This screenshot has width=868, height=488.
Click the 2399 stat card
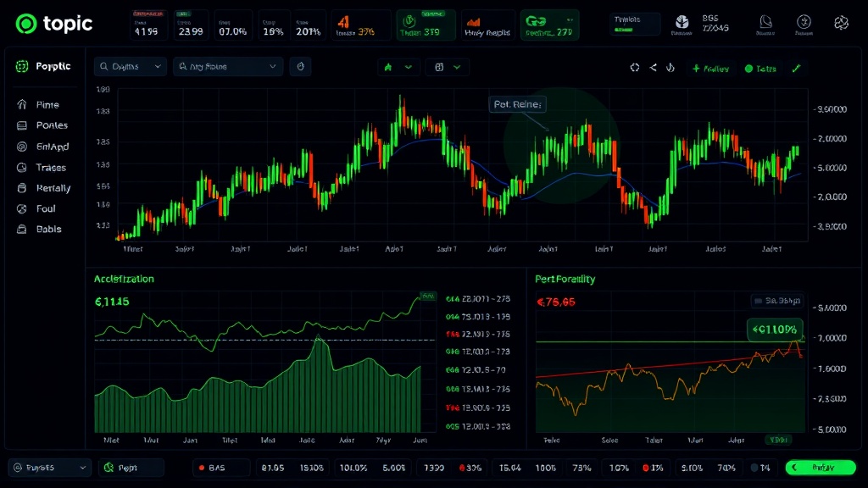coord(191,25)
